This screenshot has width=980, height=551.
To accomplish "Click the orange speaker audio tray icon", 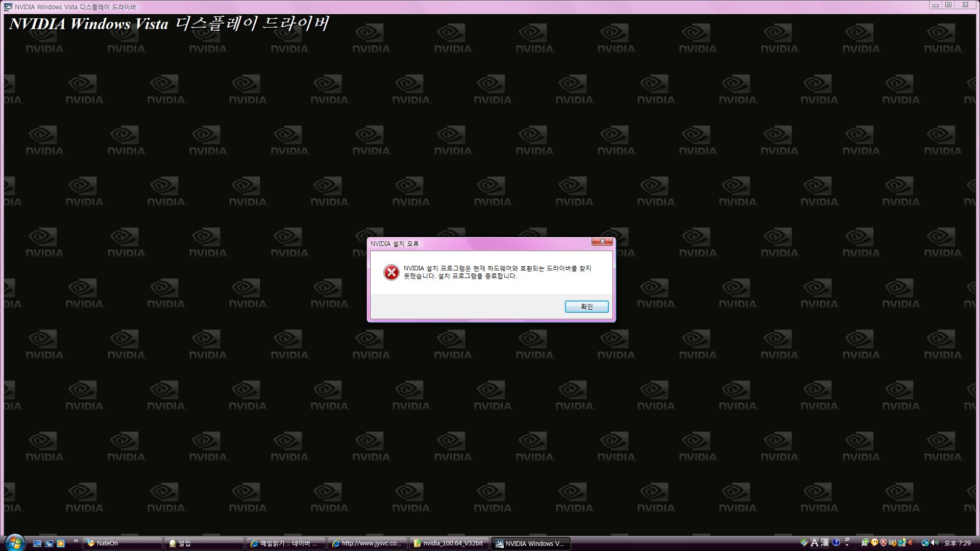I will [911, 542].
